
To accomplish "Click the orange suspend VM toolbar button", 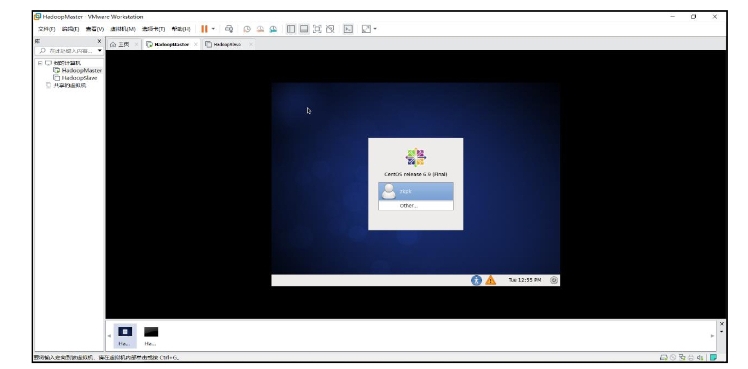I will point(204,29).
